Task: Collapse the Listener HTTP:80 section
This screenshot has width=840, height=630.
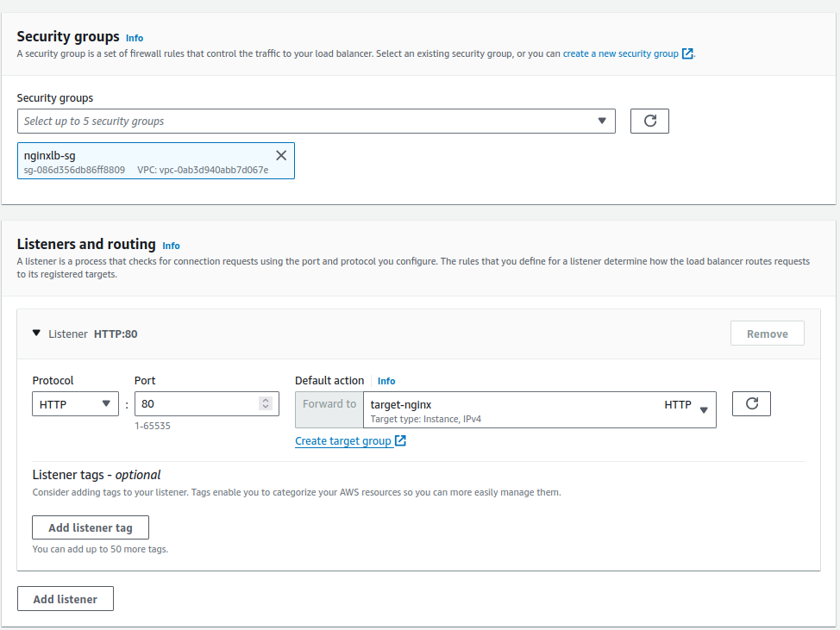Action: [36, 333]
